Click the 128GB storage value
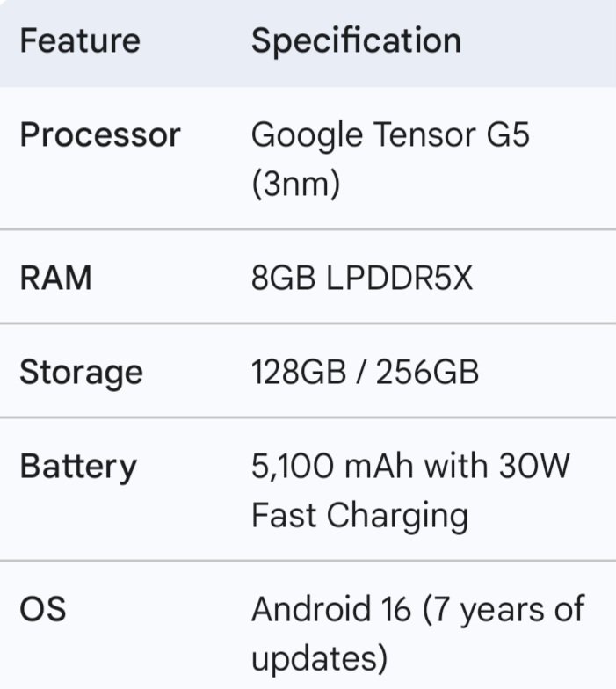 pos(299,372)
